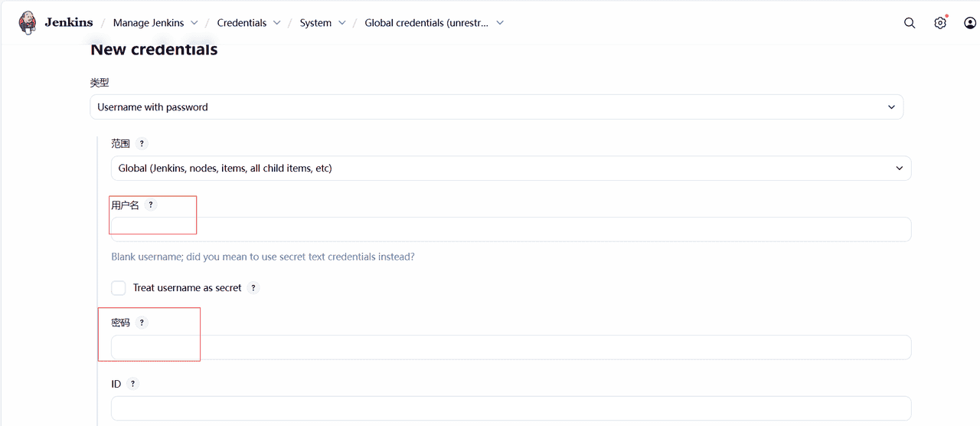Click the user account profile icon
This screenshot has width=980, height=426.
pos(970,23)
